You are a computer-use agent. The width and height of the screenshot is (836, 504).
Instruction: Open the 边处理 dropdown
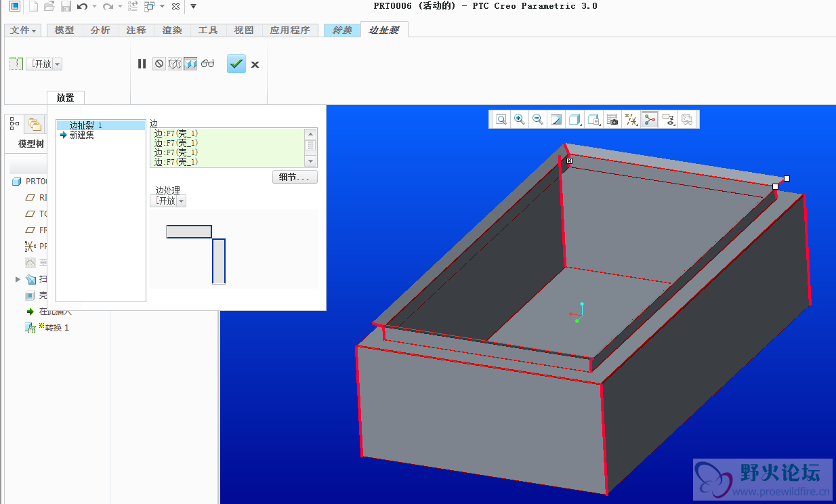[x=168, y=201]
